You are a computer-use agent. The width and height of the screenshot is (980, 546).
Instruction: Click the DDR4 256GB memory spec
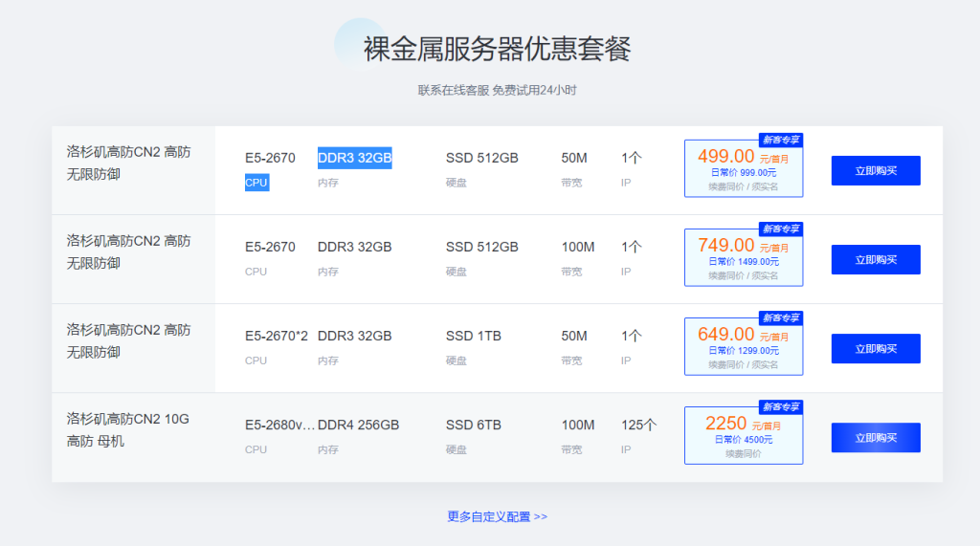pos(358,425)
